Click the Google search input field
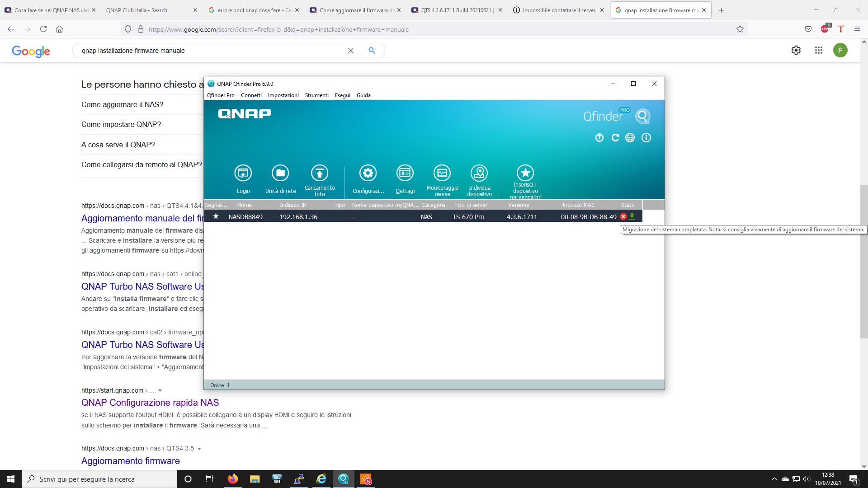The image size is (868, 488). pos(212,51)
